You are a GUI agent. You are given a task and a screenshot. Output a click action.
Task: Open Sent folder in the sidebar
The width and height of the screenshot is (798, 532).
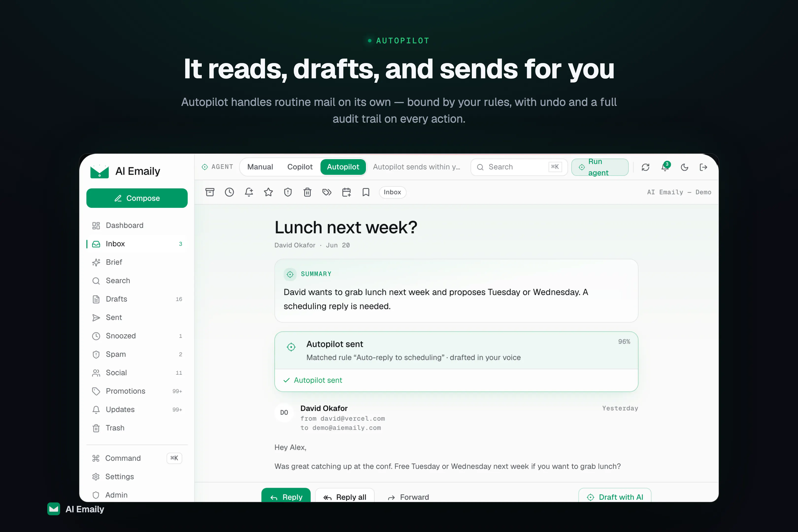[137, 317]
